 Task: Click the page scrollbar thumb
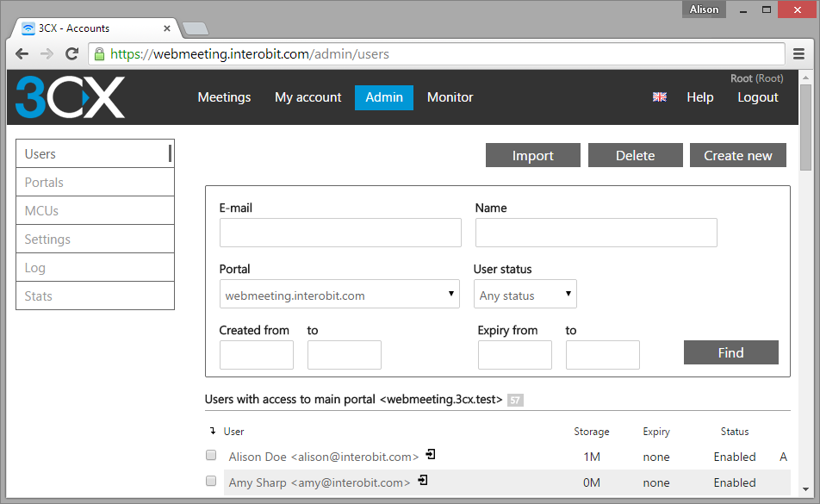pos(806,128)
